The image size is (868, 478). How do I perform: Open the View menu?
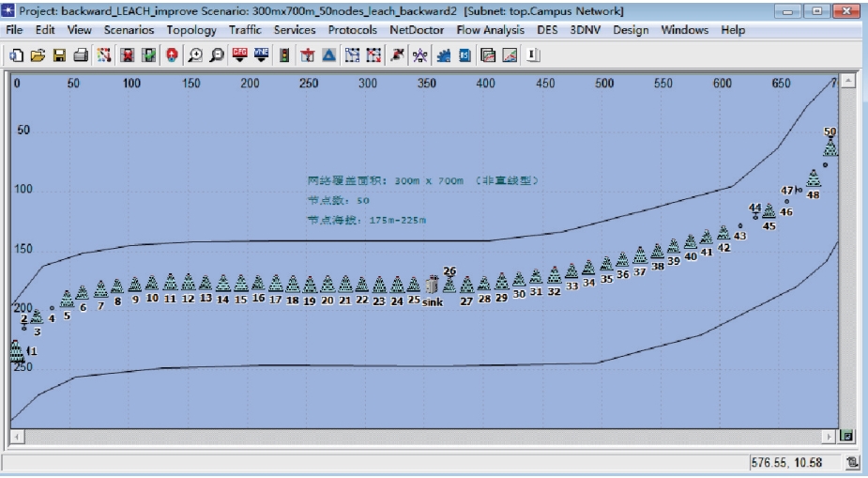pyautogui.click(x=79, y=30)
